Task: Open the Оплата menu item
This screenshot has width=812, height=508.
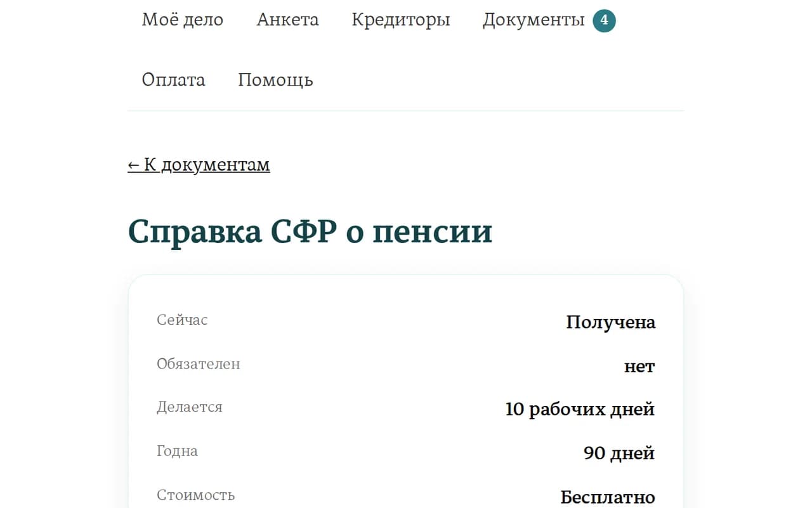Action: tap(174, 79)
